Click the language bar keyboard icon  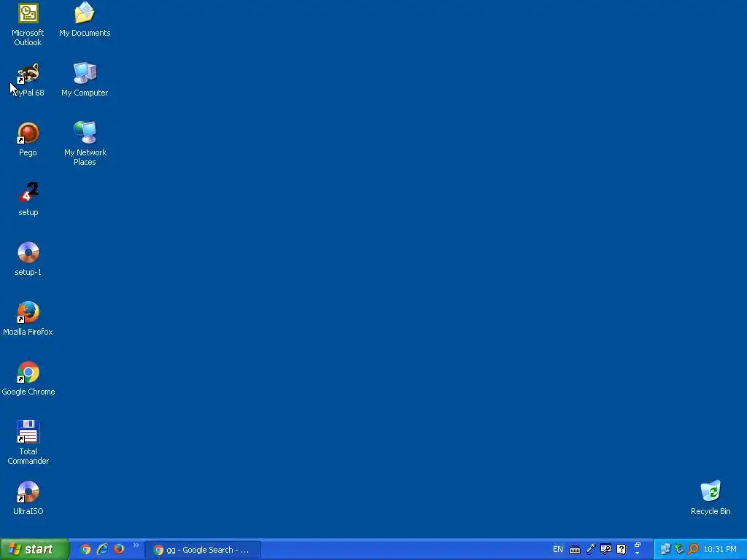575,550
